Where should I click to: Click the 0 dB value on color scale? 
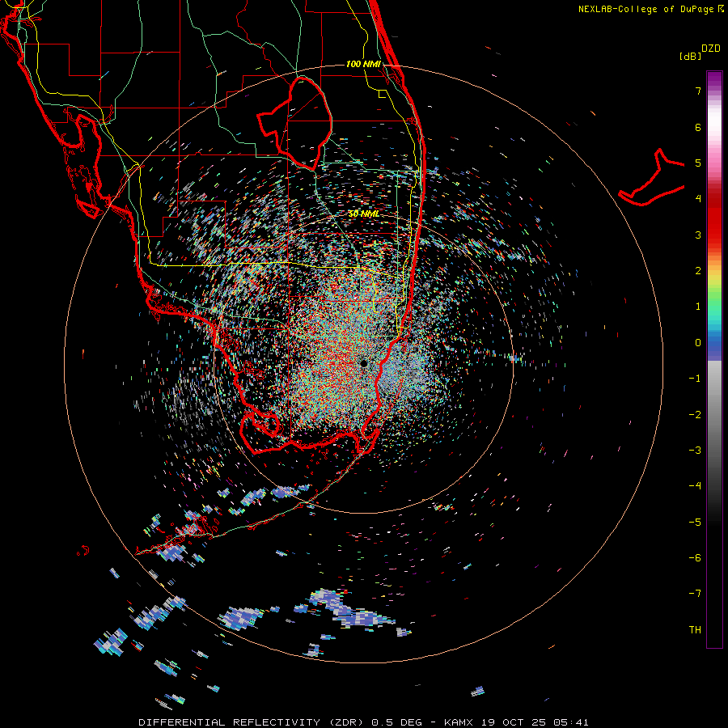click(698, 343)
